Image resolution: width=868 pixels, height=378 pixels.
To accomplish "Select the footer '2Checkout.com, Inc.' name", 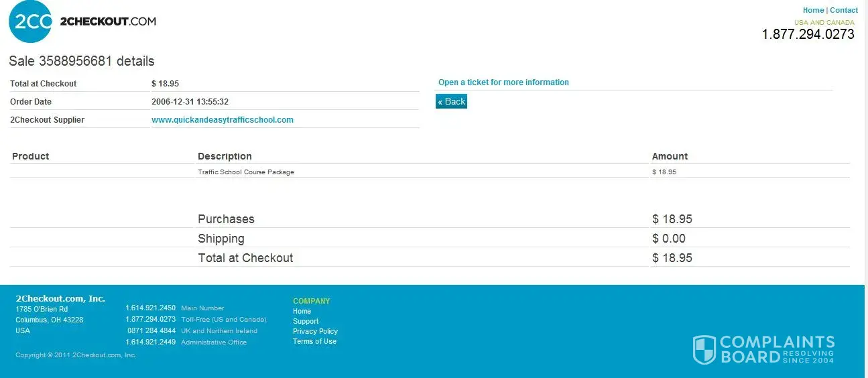I will pos(60,299).
